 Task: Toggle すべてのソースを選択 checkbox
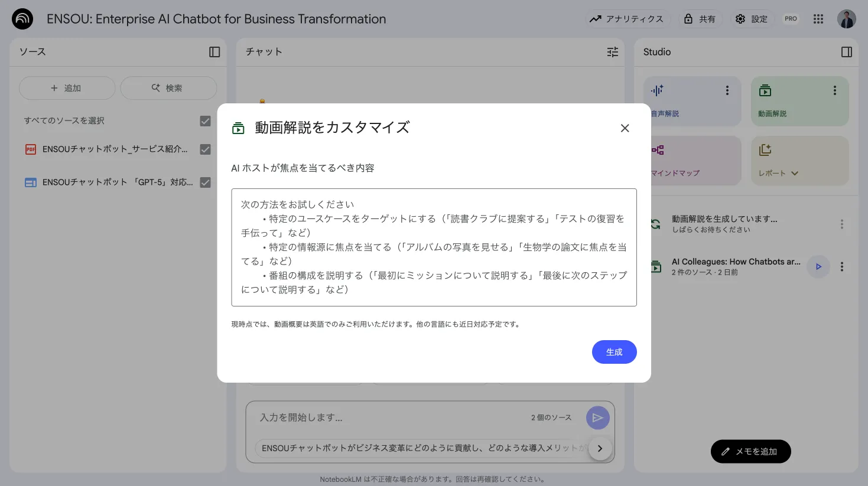coord(205,120)
